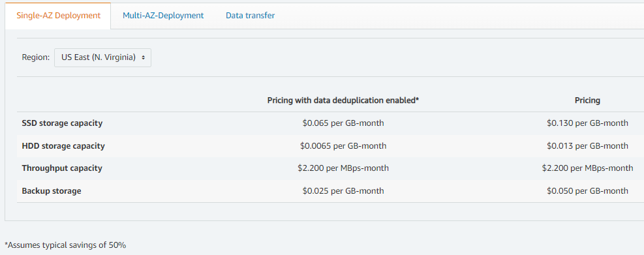This screenshot has width=644, height=255.
Task: Click the Pricing with data deduplication enabled header
Action: [x=343, y=100]
